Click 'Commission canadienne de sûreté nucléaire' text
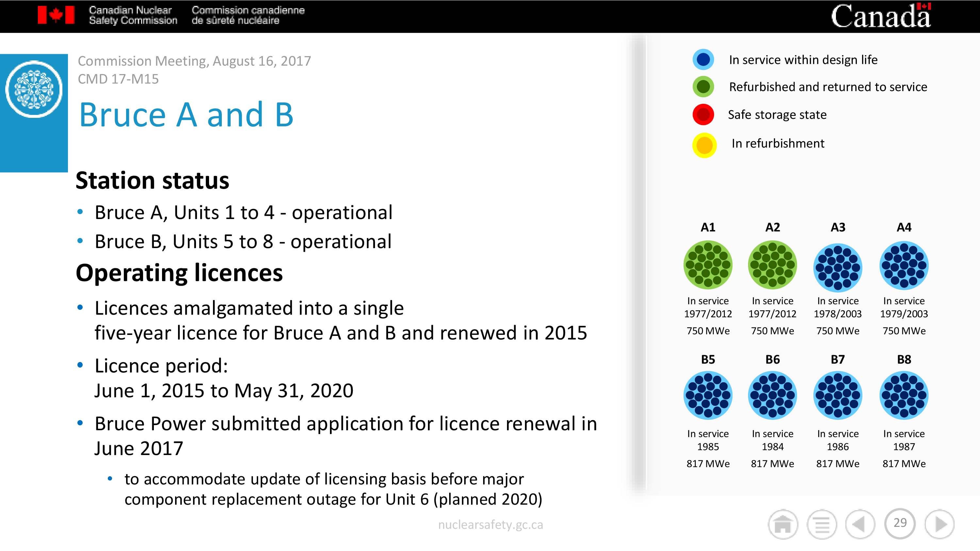 pyautogui.click(x=248, y=15)
